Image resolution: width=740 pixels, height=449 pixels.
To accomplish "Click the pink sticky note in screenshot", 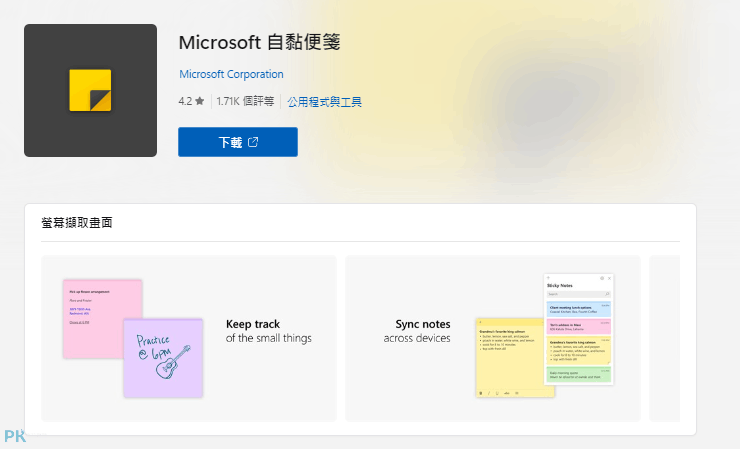I will pos(102,319).
